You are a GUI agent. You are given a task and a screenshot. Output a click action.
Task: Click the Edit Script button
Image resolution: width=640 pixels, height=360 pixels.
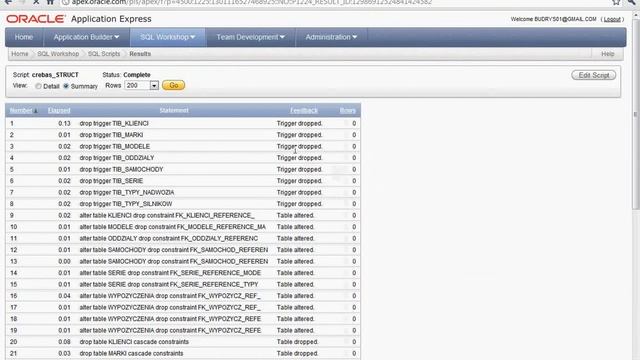593,75
